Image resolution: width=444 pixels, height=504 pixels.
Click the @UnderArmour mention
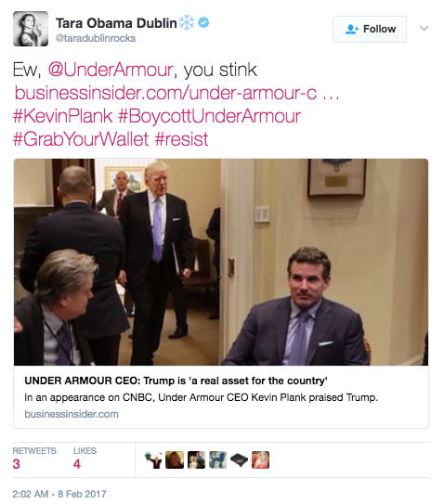pyautogui.click(x=111, y=70)
